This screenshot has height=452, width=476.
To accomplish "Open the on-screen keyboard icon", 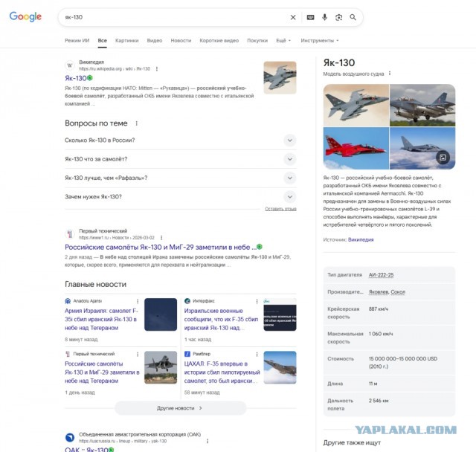I will (310, 17).
